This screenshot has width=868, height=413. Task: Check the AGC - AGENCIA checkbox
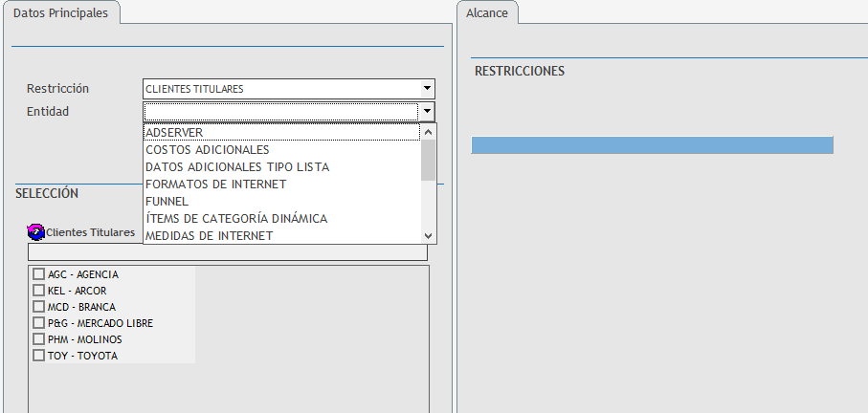pos(39,274)
